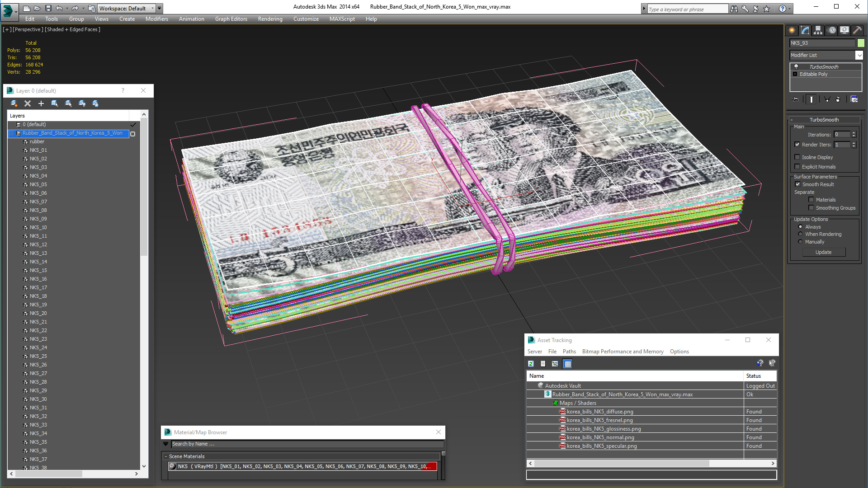Open a file from the quick toolbar

tap(37, 8)
